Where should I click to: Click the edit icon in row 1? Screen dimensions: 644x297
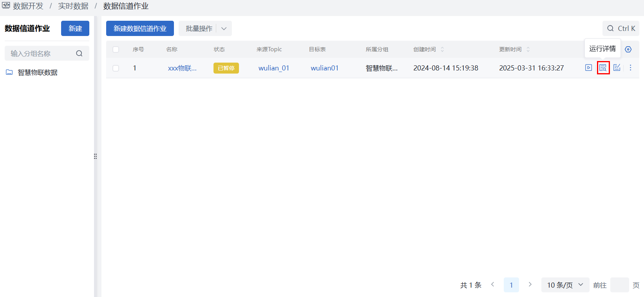(x=617, y=68)
